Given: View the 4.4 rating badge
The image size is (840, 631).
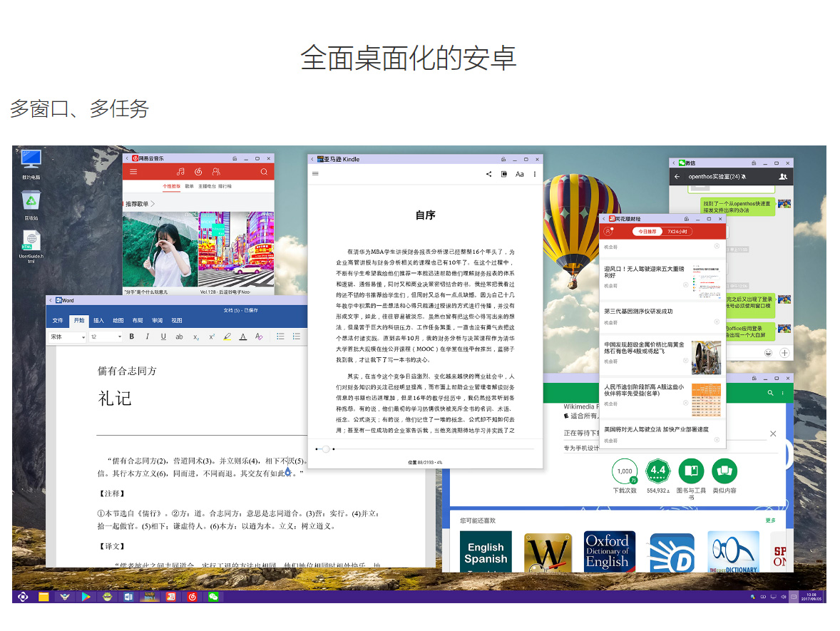Looking at the screenshot, I should click(x=658, y=471).
